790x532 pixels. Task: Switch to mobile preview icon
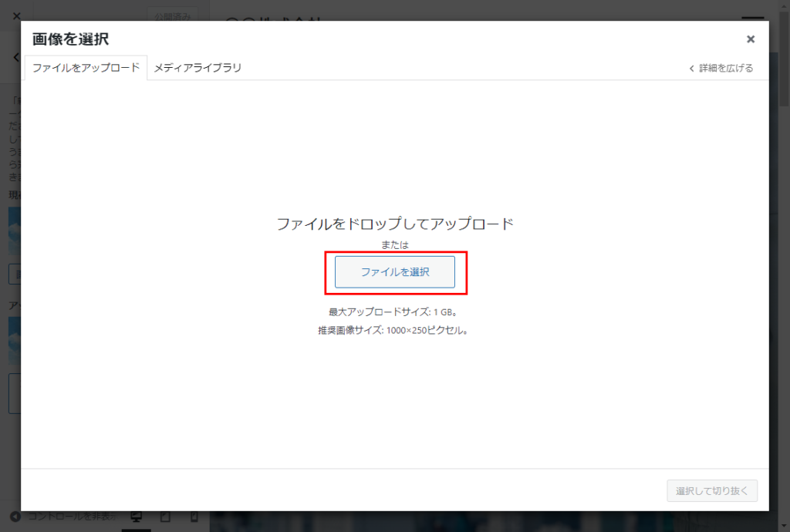tap(194, 517)
